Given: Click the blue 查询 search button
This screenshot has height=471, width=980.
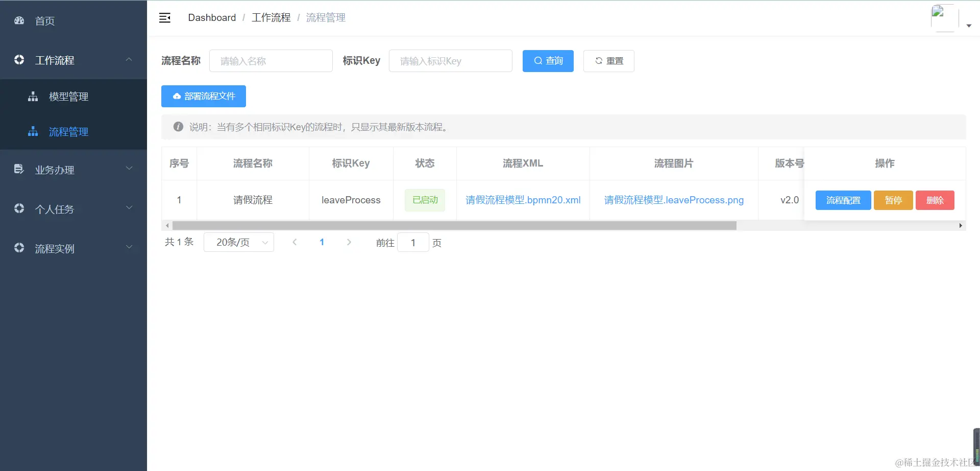Looking at the screenshot, I should [548, 61].
